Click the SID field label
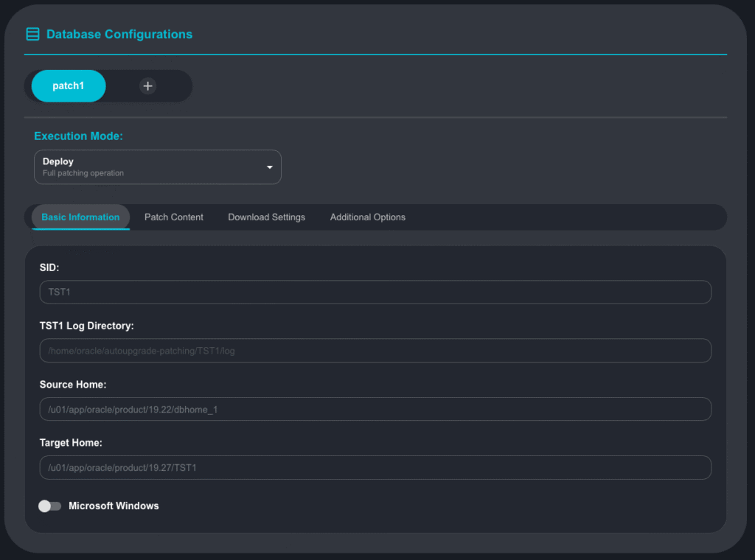The height and width of the screenshot is (560, 755). pyautogui.click(x=49, y=267)
